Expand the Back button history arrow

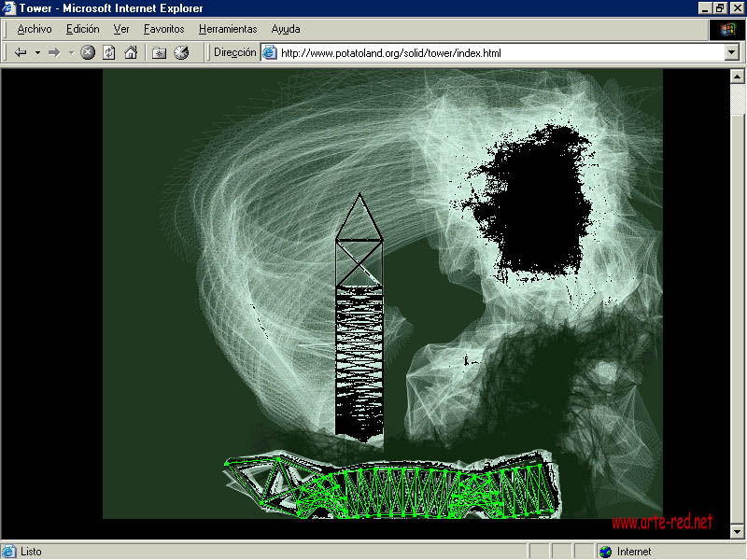tap(37, 53)
